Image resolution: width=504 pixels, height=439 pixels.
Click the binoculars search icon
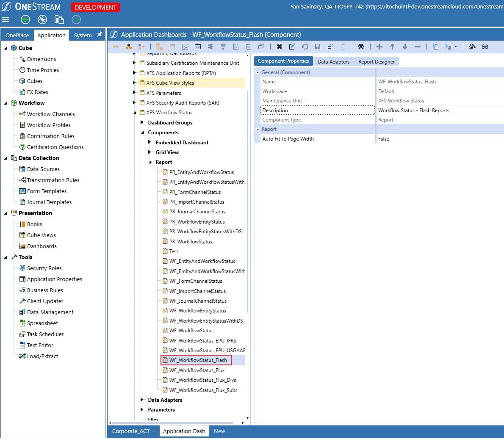click(x=361, y=47)
